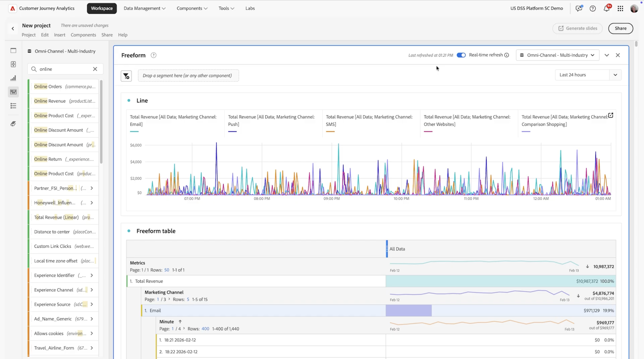Go back with the left arrow icon

13,28
